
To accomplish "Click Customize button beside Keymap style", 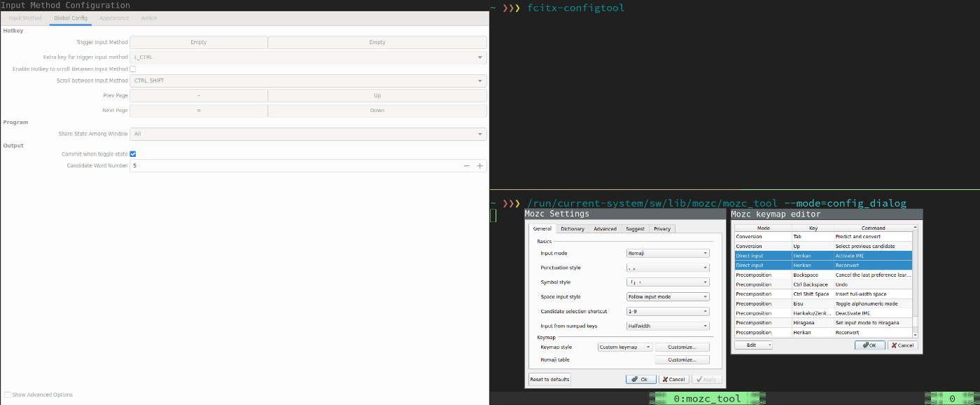I will tap(682, 347).
